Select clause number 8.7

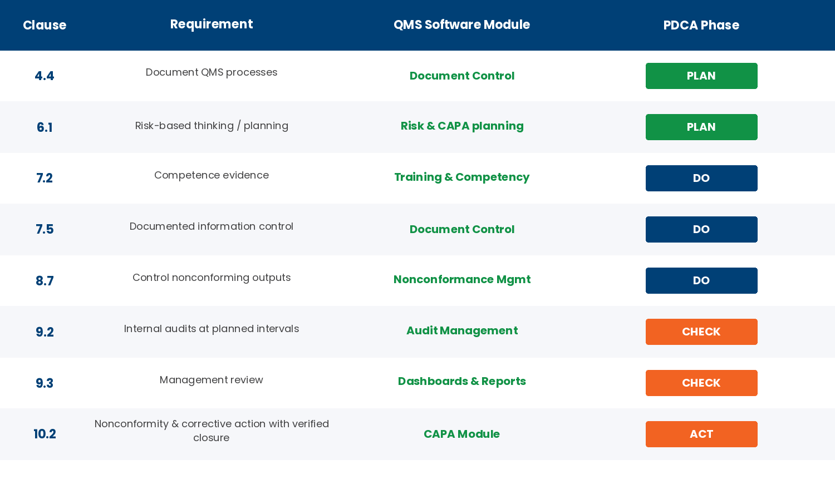(45, 281)
